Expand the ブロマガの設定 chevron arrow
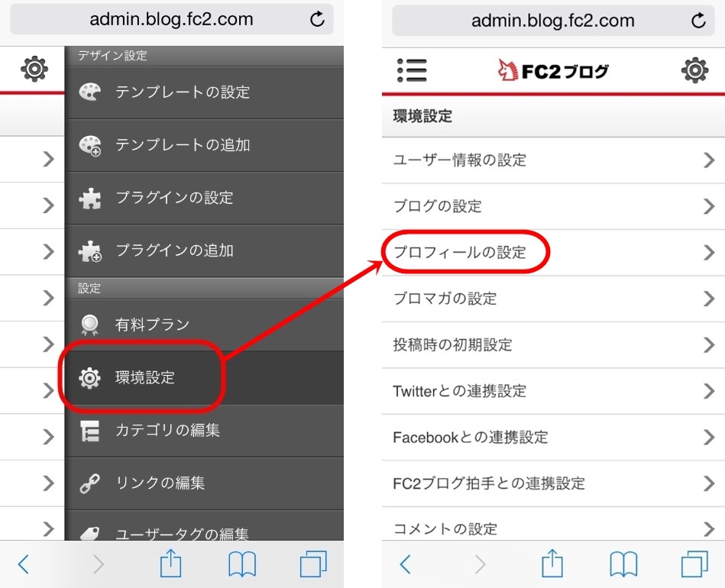This screenshot has width=725, height=588. pyautogui.click(x=708, y=299)
